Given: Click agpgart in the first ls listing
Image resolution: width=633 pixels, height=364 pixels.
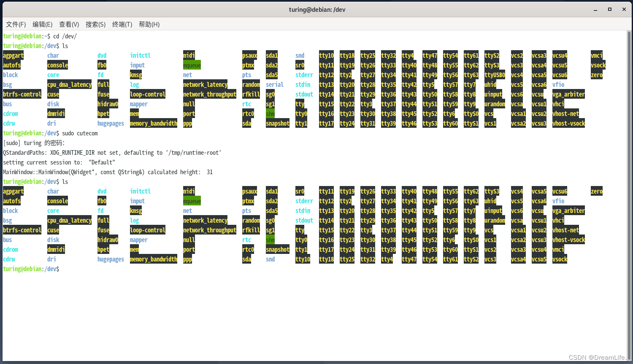Looking at the screenshot, I should tap(14, 56).
